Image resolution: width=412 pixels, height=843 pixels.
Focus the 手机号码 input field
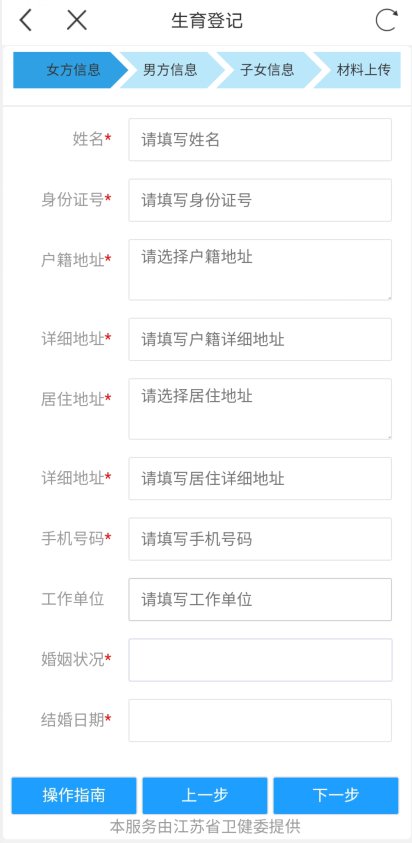260,539
